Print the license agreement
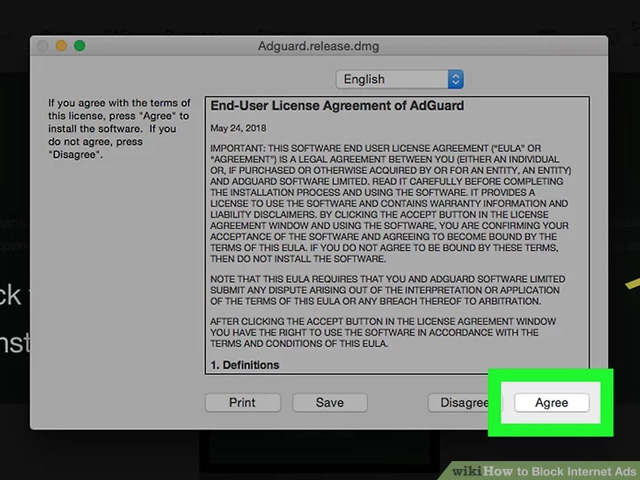Viewport: 640px width, 480px height. (242, 402)
